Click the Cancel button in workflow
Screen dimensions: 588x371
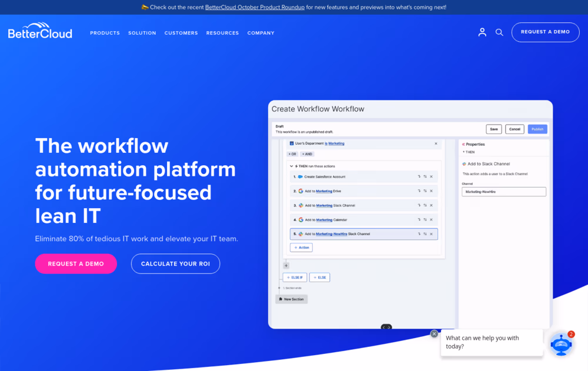tap(514, 129)
